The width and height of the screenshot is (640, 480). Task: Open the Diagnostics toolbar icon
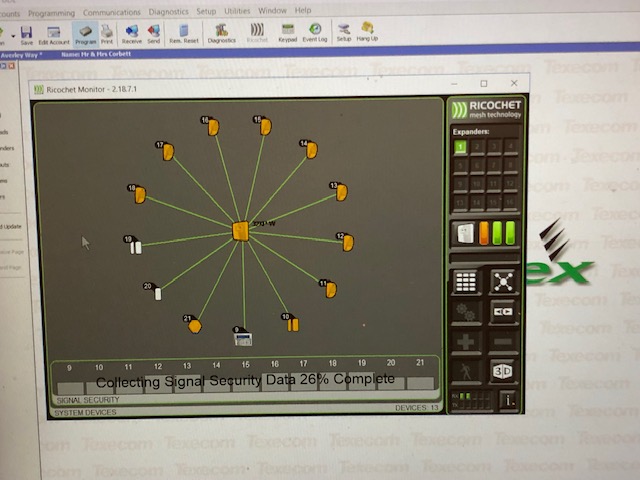pos(222,33)
